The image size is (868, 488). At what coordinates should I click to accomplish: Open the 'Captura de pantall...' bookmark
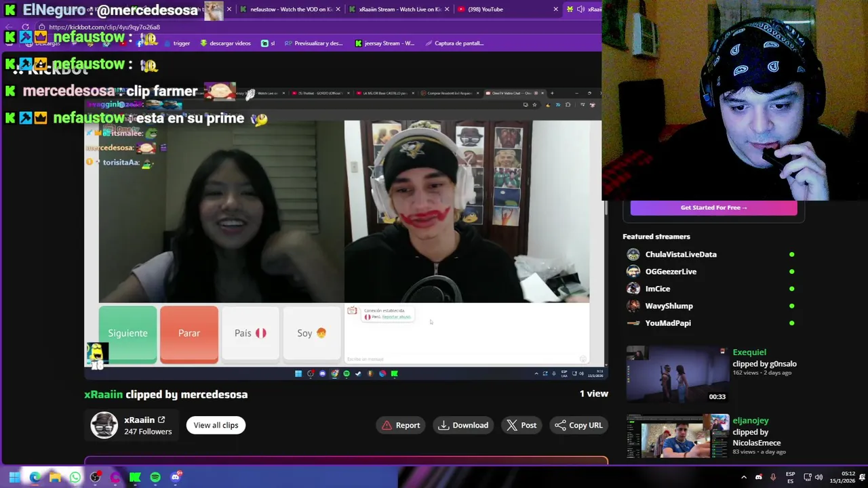(454, 43)
